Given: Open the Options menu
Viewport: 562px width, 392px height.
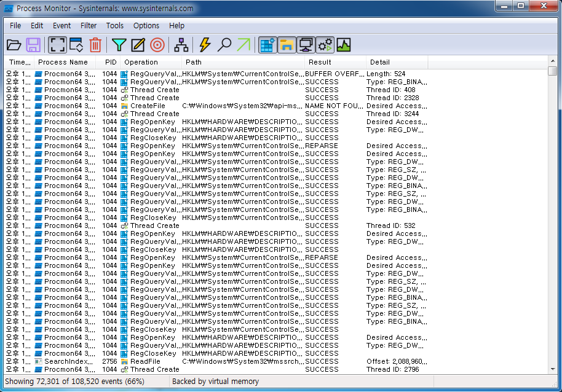Looking at the screenshot, I should pos(146,26).
